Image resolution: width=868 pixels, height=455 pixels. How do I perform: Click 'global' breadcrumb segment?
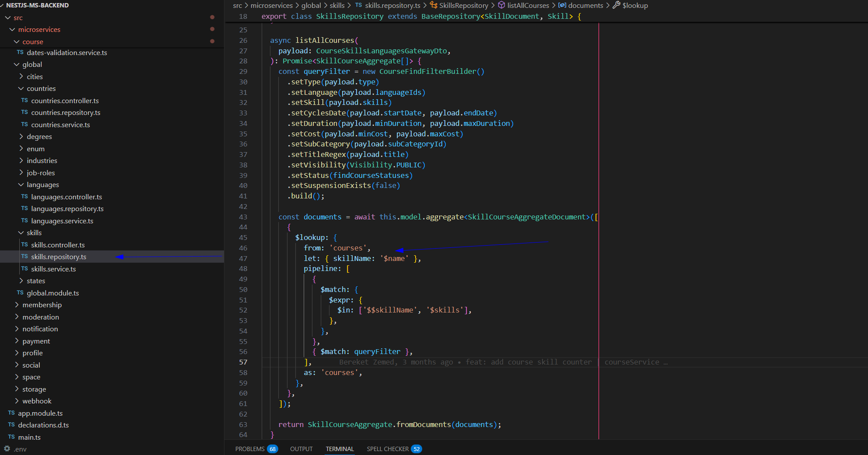tap(311, 5)
